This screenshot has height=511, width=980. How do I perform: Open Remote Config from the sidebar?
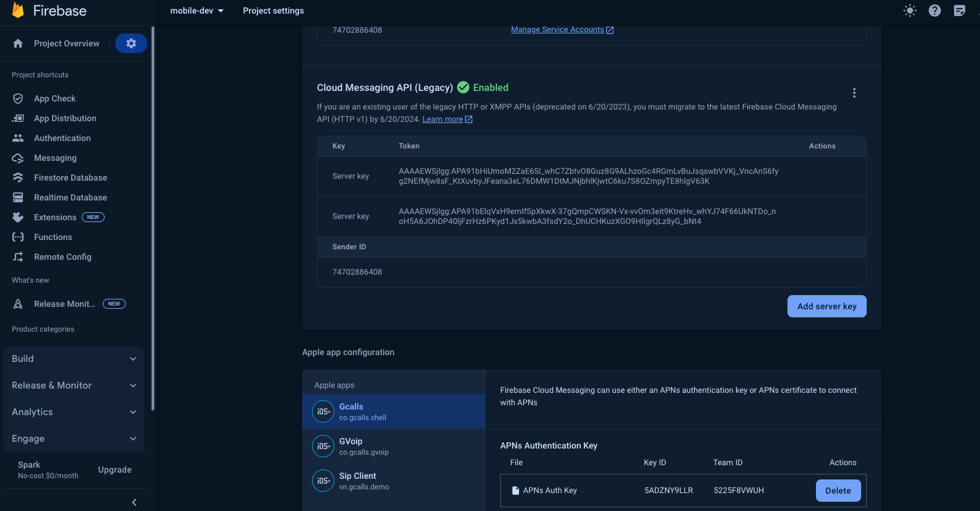63,257
